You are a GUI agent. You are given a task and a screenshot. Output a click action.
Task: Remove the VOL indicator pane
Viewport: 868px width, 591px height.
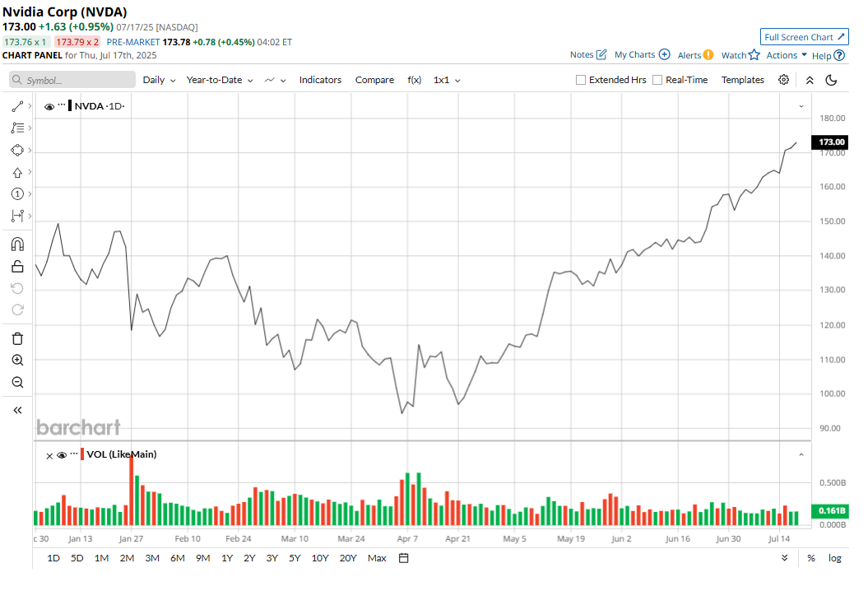(x=49, y=456)
